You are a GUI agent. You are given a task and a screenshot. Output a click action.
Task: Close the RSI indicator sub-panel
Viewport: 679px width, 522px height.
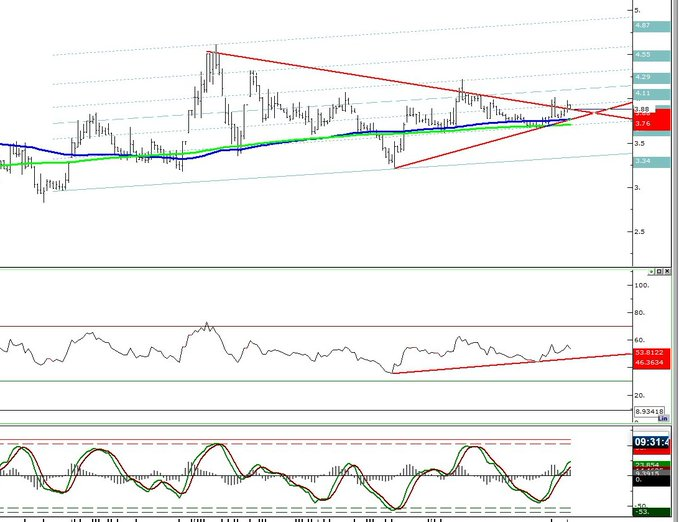pos(667,272)
